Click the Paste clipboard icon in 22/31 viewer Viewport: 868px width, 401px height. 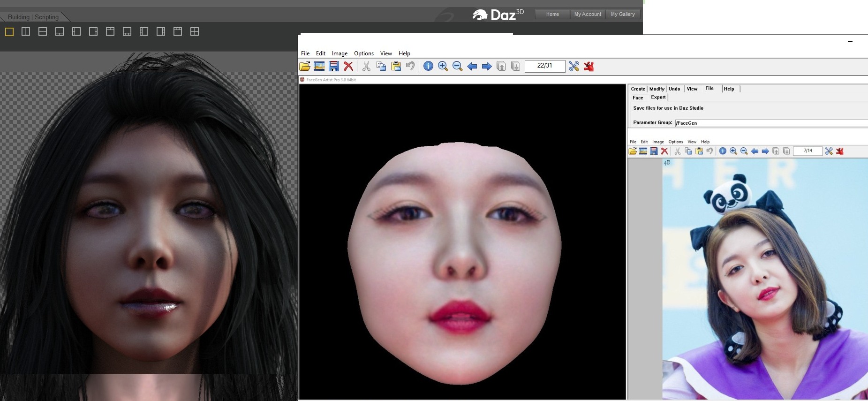(x=396, y=66)
